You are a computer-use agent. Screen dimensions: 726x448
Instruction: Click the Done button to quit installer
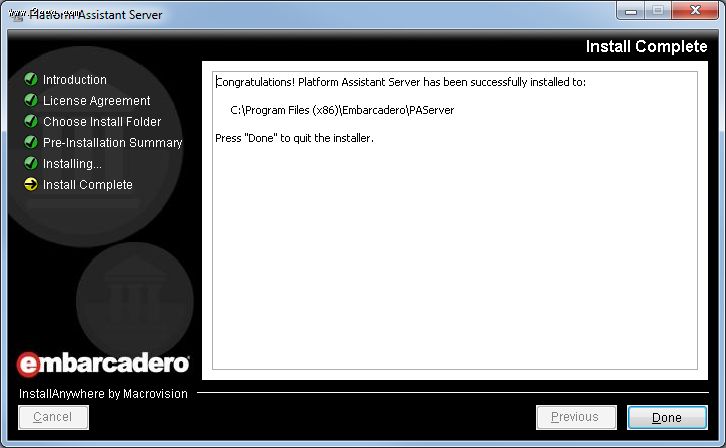667,417
